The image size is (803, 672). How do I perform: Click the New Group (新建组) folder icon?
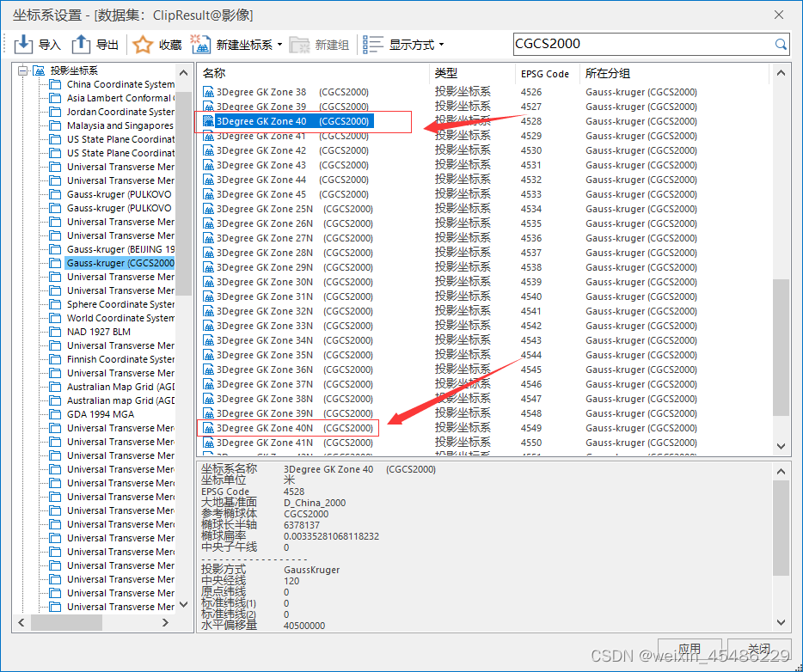click(299, 45)
